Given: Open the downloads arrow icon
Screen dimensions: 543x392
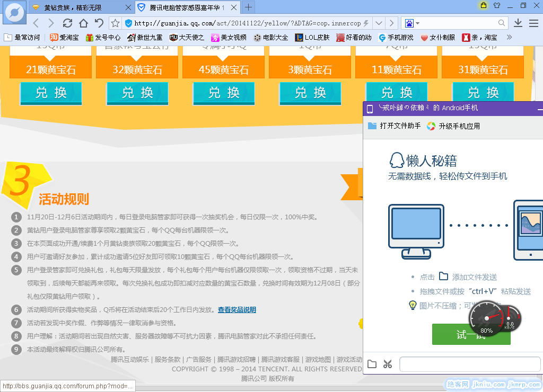Looking at the screenshot, I should pyautogui.click(x=518, y=23).
